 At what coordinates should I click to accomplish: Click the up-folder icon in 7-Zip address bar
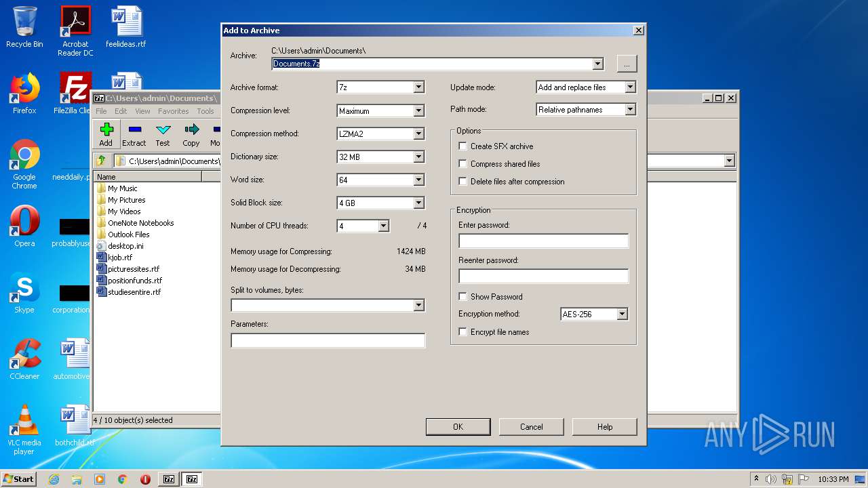[101, 161]
